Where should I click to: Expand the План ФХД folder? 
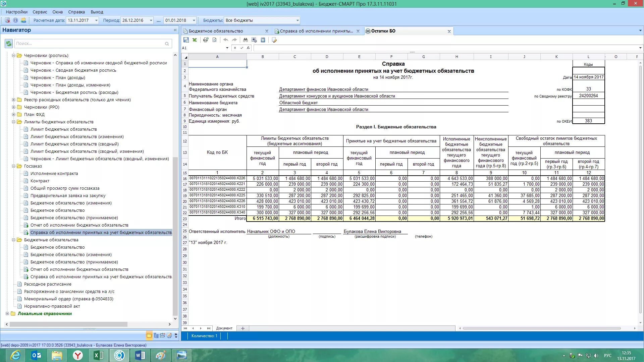[x=14, y=115]
